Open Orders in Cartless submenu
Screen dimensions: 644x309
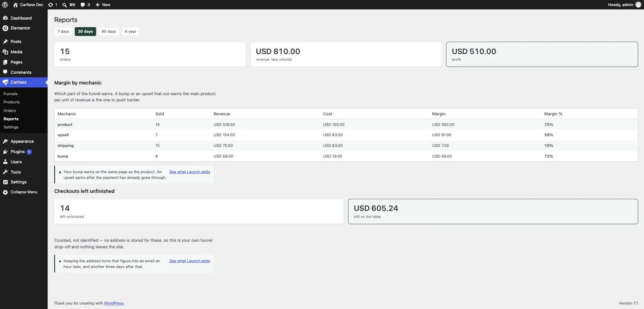pos(10,110)
